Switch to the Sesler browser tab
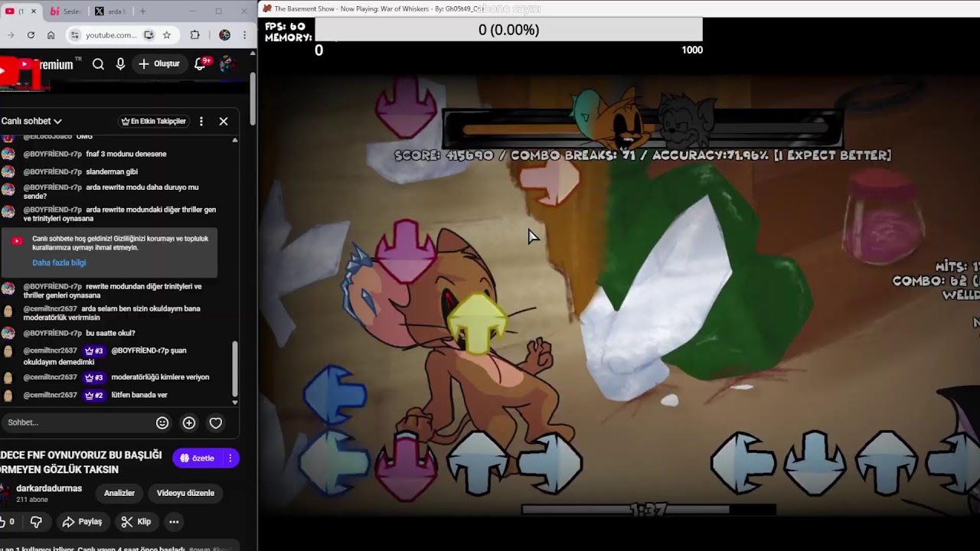This screenshot has height=551, width=980. click(66, 11)
